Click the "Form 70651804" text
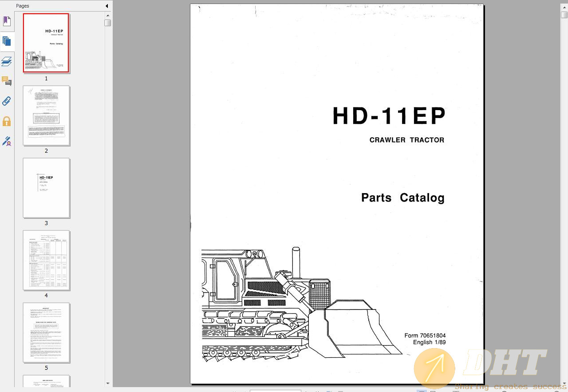Viewport: 568px width, 392px height. point(425,336)
